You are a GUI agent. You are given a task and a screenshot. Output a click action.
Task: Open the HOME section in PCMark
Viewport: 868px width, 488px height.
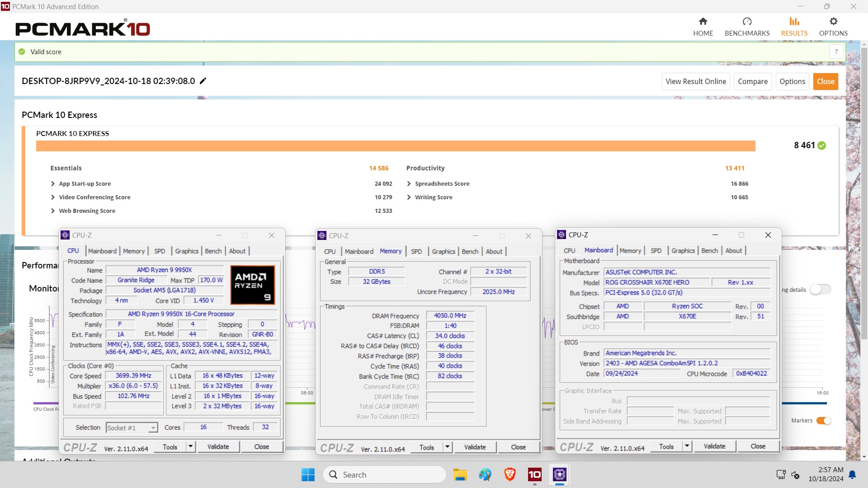(x=703, y=27)
